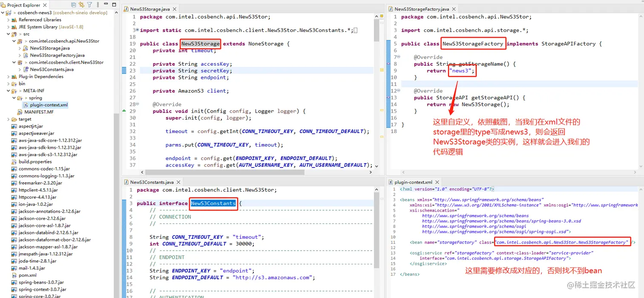
Task: Select spring-beans-3.0.7.jar in the tree
Action: [x=41, y=283]
